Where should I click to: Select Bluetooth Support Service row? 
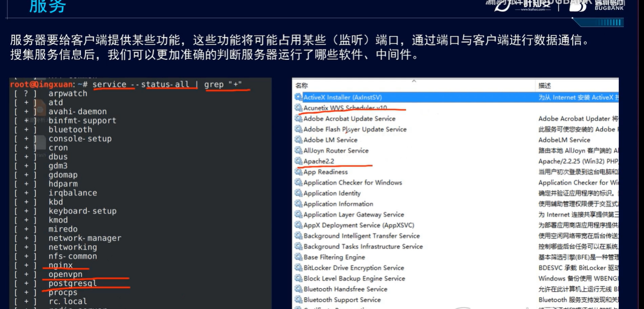click(x=455, y=300)
